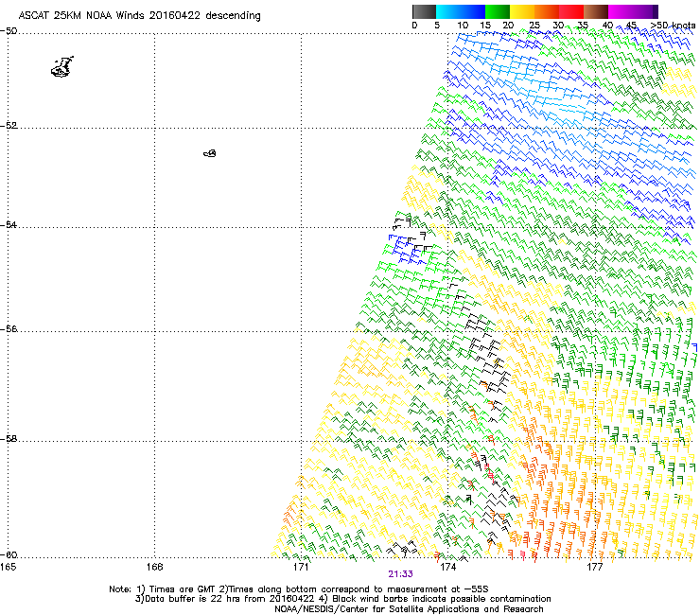
Task: Click the brown 35-40 knots legend segment
Action: pos(596,11)
